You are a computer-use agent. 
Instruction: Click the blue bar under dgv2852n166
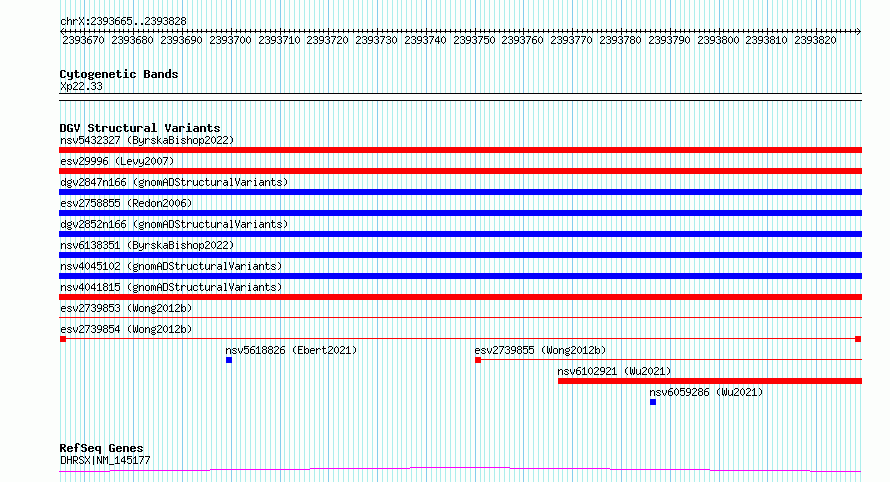pos(460,234)
